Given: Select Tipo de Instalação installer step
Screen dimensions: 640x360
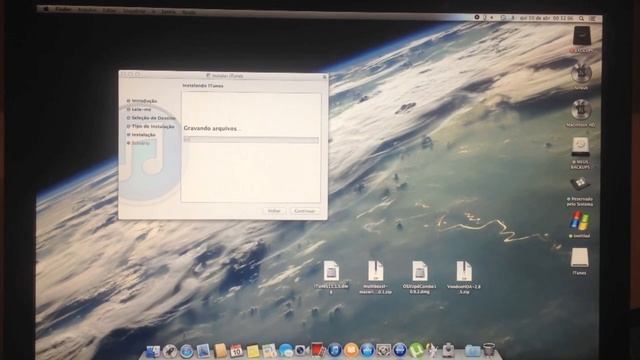Looking at the screenshot, I should (153, 127).
